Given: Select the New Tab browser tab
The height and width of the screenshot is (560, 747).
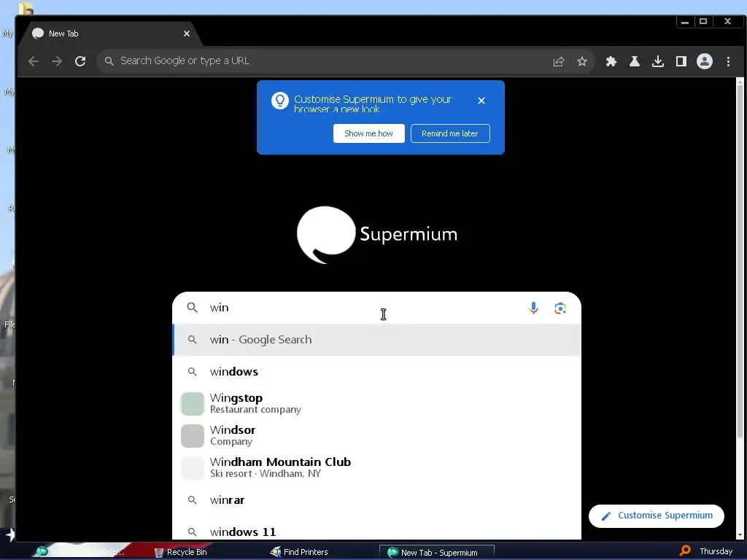Looking at the screenshot, I should [109, 34].
